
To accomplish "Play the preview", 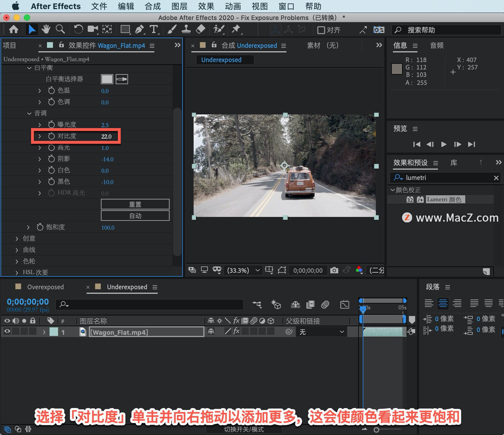I will pos(444,144).
